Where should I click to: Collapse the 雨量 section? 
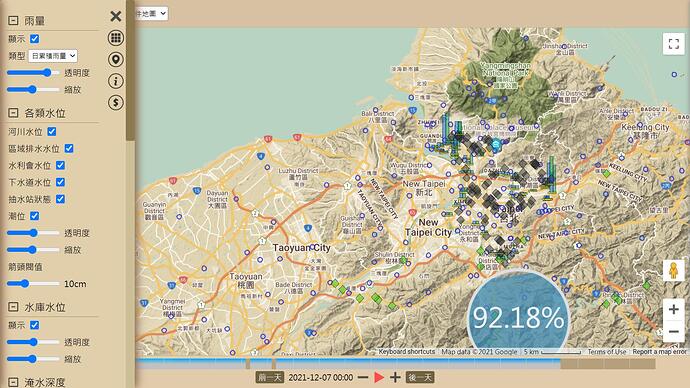(13, 21)
